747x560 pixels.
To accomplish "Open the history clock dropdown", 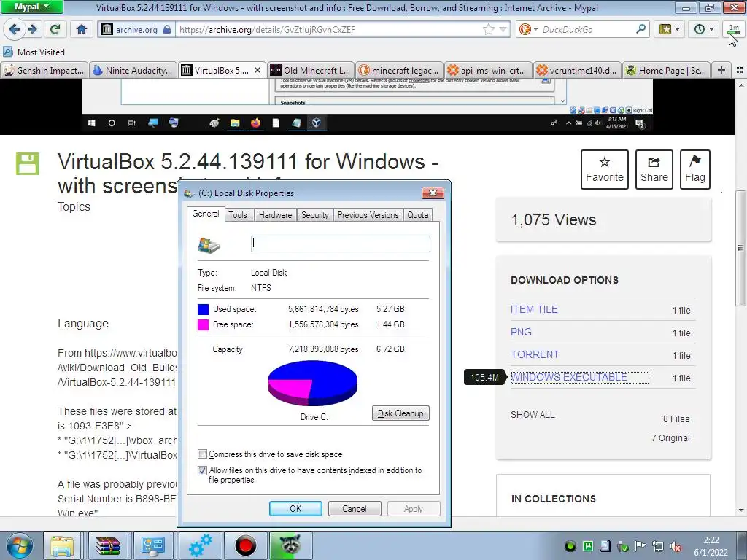I will coord(704,29).
